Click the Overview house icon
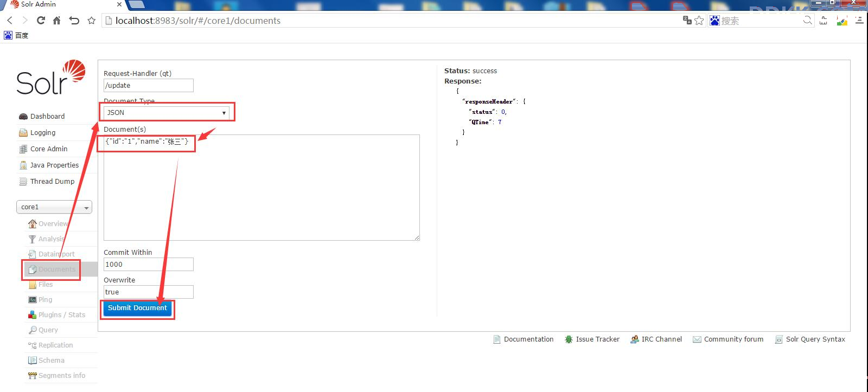The height and width of the screenshot is (392, 868). tap(33, 223)
